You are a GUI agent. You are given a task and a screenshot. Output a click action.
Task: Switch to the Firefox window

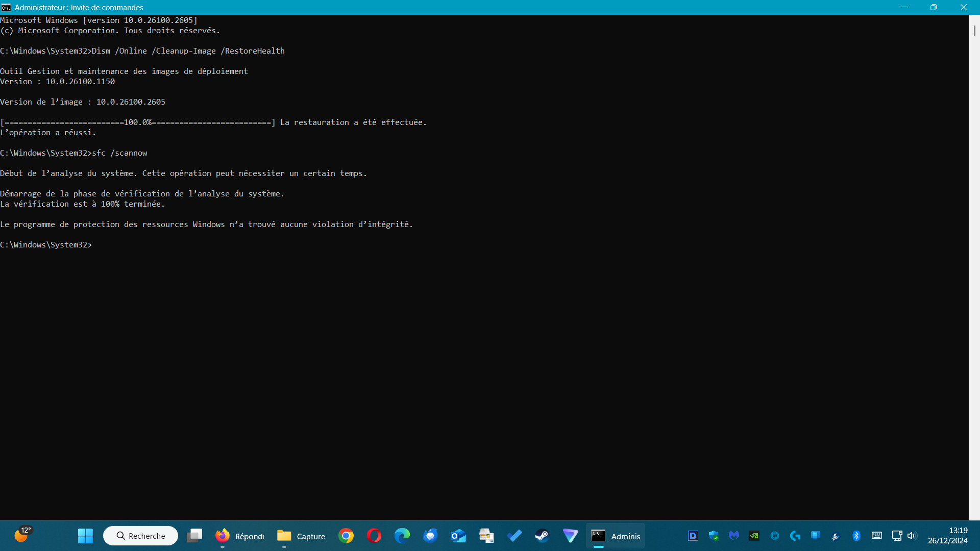(x=239, y=536)
